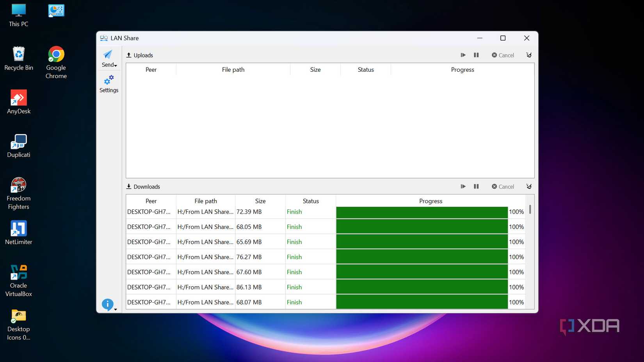Clear completed downloads with the broom icon
Image resolution: width=644 pixels, height=362 pixels.
point(529,186)
